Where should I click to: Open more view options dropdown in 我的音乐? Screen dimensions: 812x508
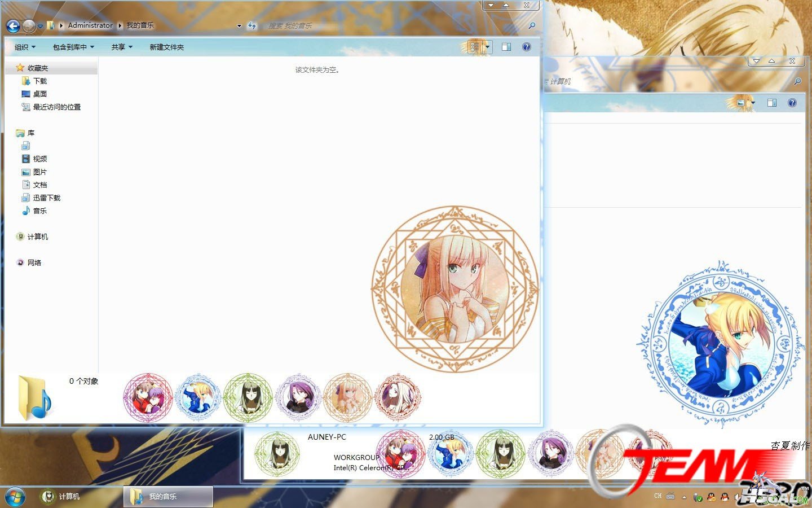(488, 47)
